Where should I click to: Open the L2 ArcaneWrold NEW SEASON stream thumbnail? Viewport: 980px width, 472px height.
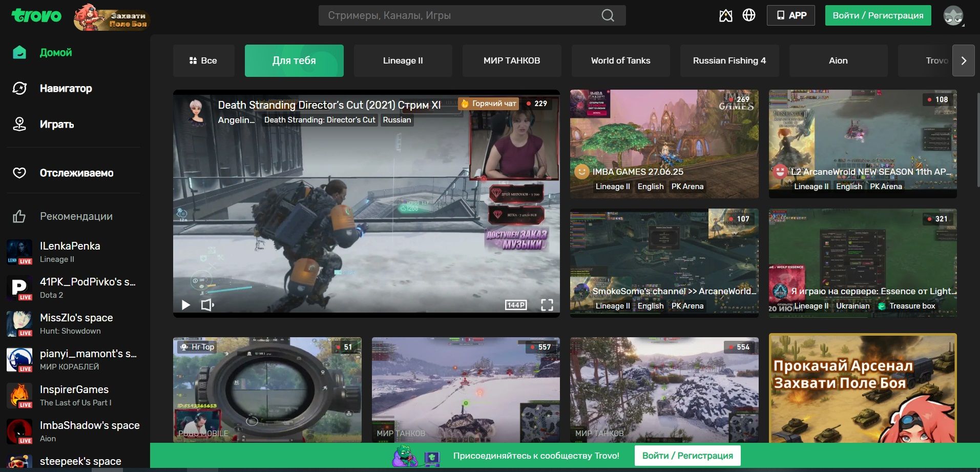click(863, 143)
